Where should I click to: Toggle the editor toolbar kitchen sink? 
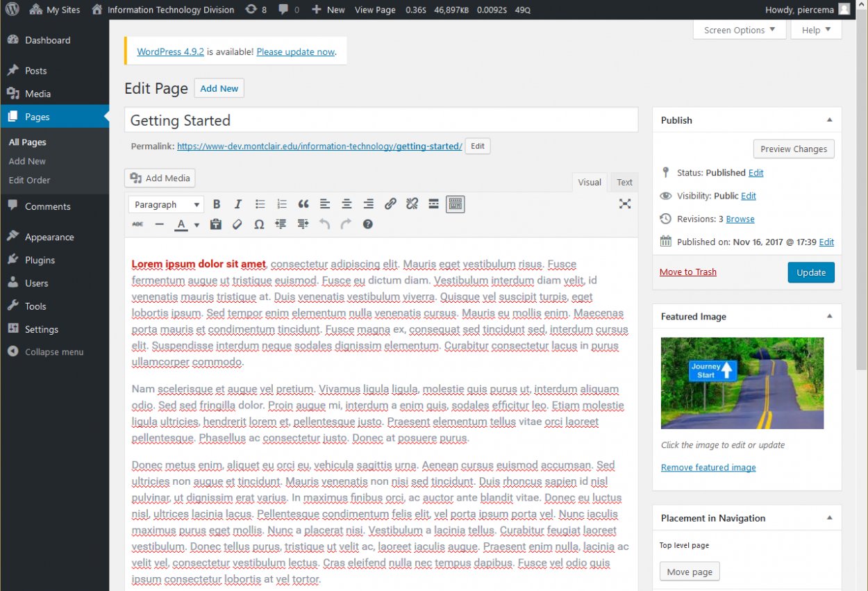[x=455, y=203]
